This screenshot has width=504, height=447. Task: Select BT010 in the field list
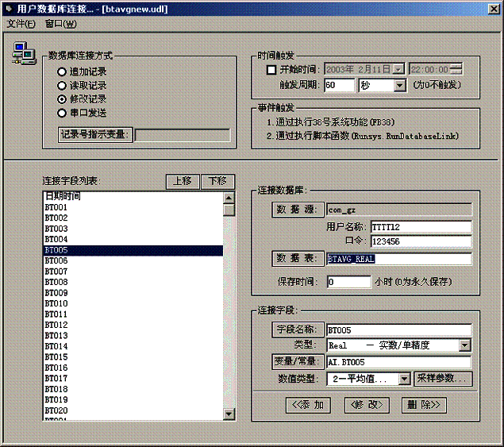point(56,303)
